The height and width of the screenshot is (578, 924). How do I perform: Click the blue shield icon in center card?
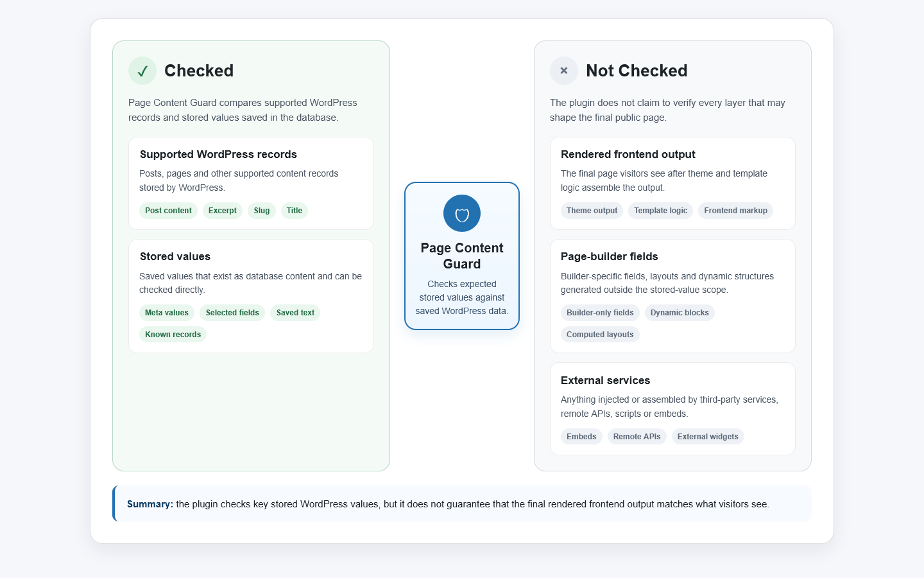click(462, 213)
